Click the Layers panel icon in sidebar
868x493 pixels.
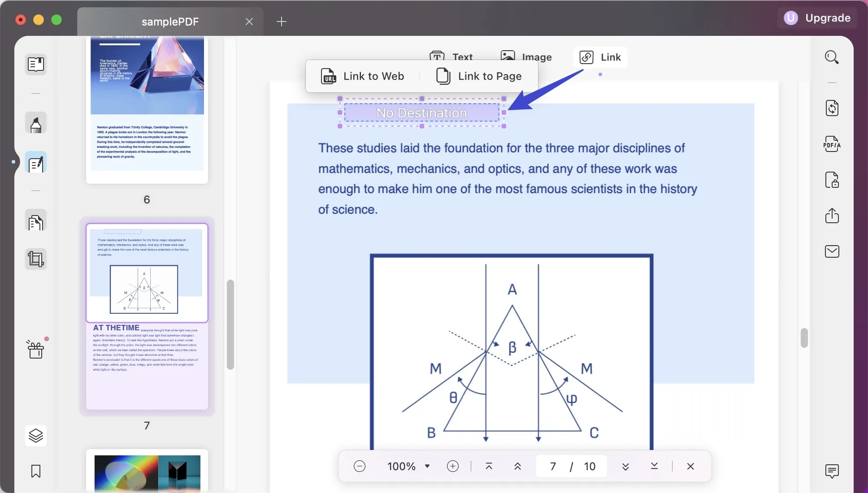(35, 436)
